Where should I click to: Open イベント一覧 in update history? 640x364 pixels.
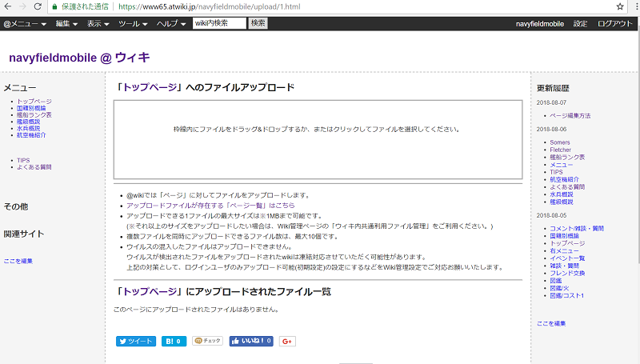tap(567, 258)
